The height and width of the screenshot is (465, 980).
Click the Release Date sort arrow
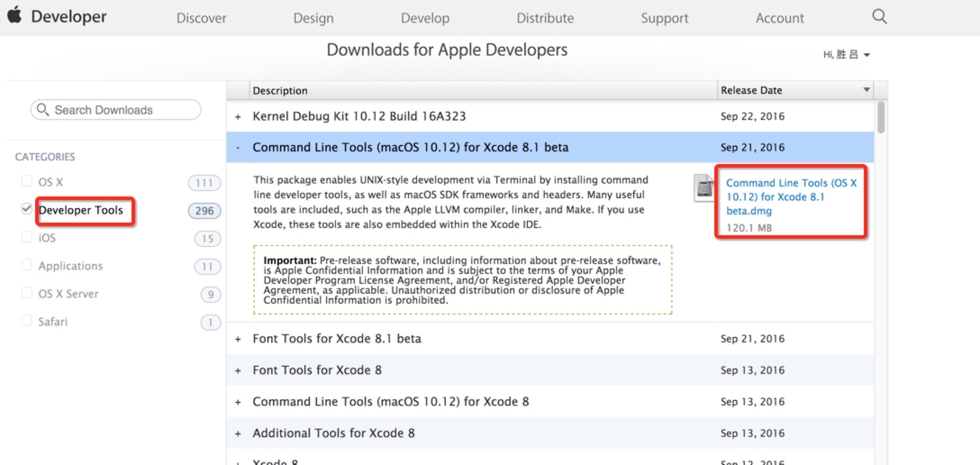click(866, 90)
